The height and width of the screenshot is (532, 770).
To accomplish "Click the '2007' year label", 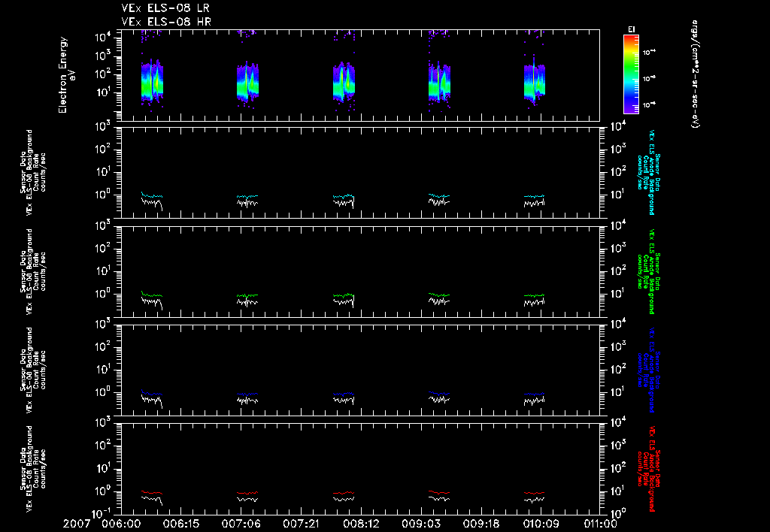I will tap(77, 524).
